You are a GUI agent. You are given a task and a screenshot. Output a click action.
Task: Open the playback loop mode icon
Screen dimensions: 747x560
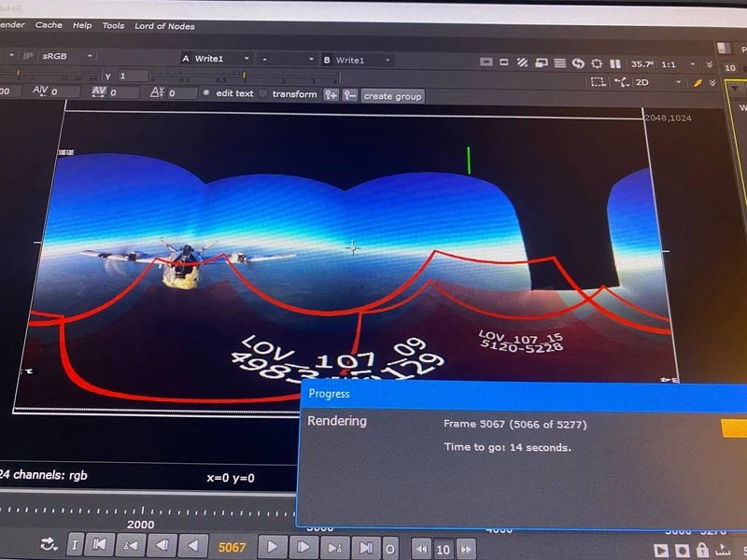pos(49,544)
